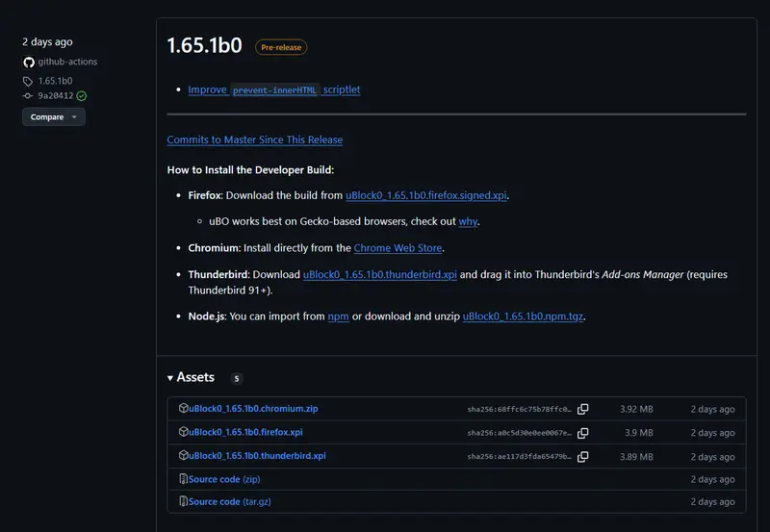Click the Pre-release badge

[281, 47]
